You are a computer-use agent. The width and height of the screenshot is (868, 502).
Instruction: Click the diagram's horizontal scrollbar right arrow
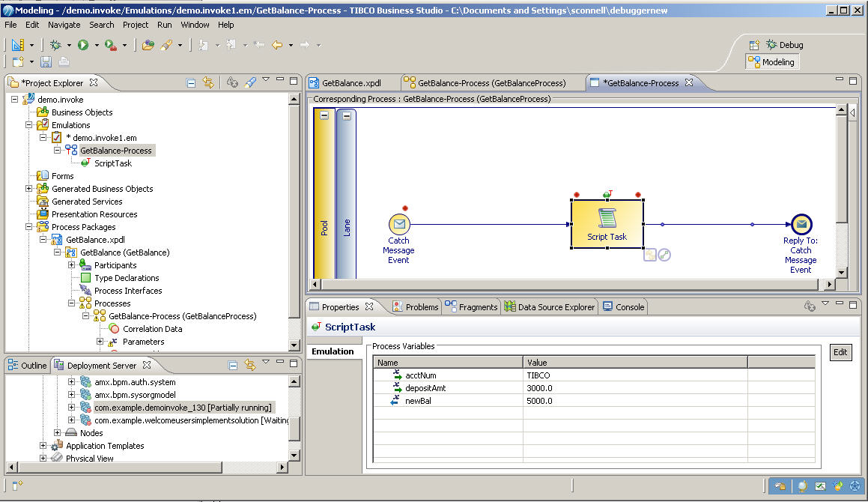pyautogui.click(x=828, y=285)
